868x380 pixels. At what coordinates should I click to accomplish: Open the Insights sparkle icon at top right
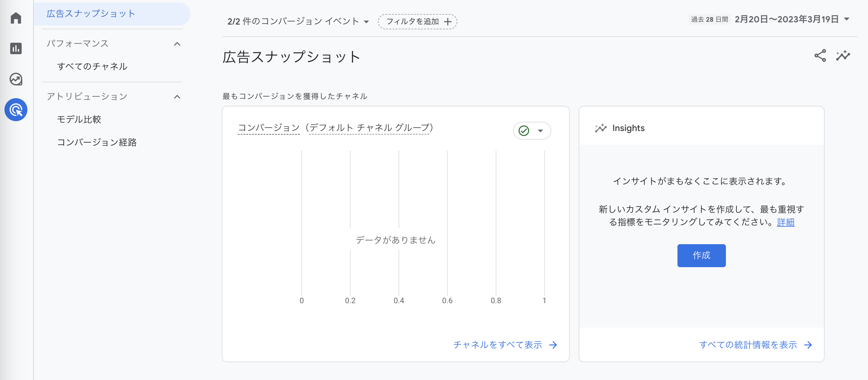click(x=843, y=56)
